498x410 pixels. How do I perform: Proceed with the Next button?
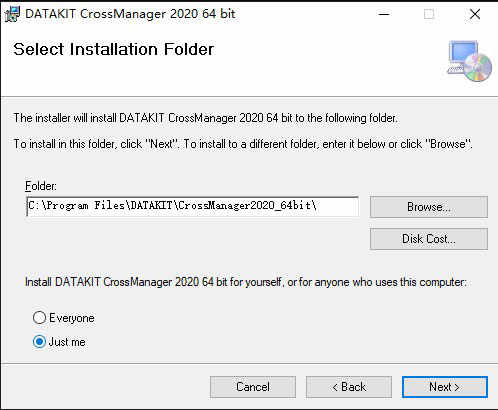pos(445,387)
